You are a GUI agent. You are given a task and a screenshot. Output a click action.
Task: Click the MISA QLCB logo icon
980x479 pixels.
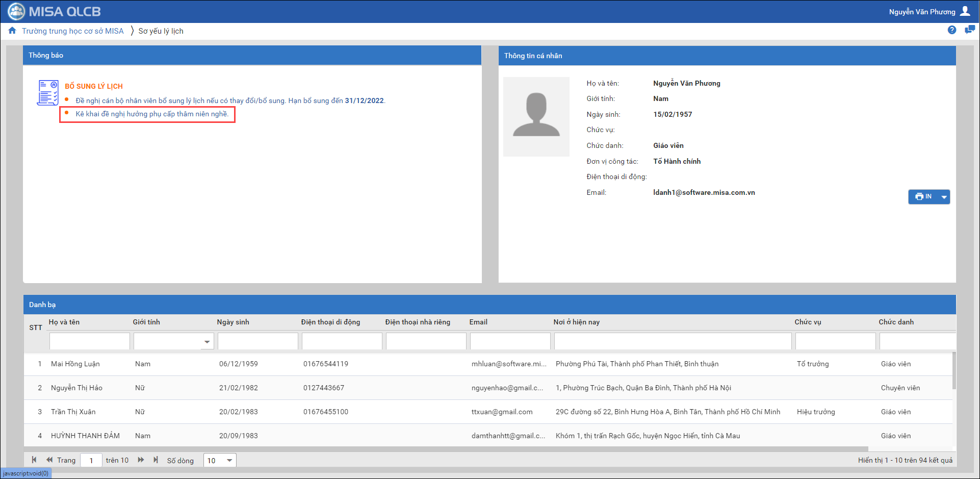pyautogui.click(x=16, y=11)
